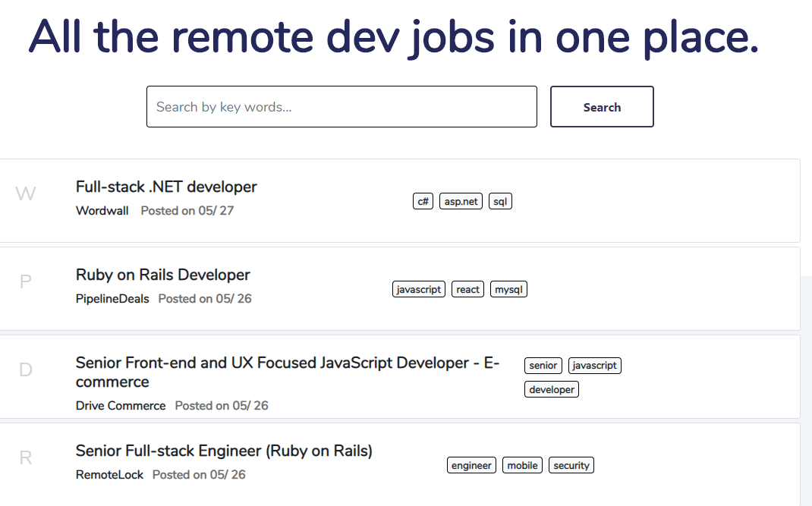Click the RemoteLock 'R' company logo
The width and height of the screenshot is (812, 506).
click(x=25, y=458)
